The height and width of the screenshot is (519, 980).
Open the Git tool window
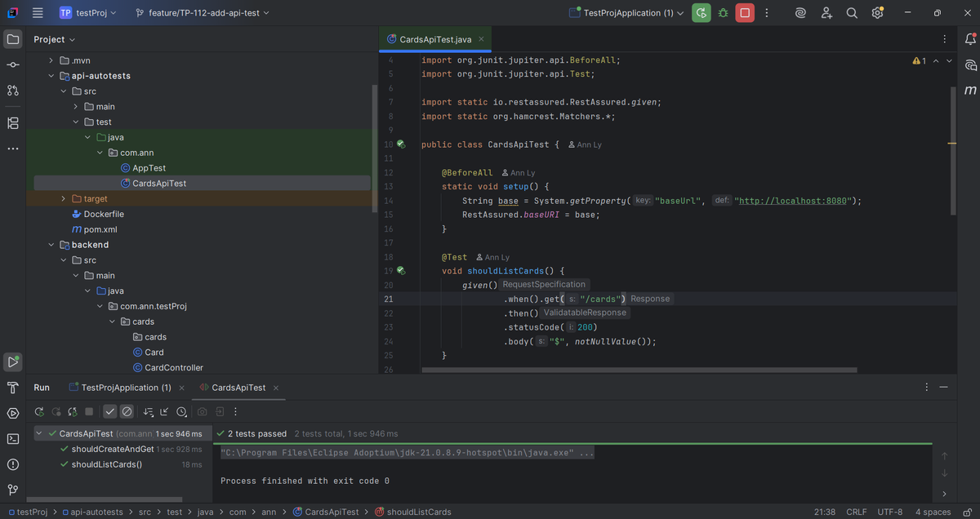(x=13, y=490)
